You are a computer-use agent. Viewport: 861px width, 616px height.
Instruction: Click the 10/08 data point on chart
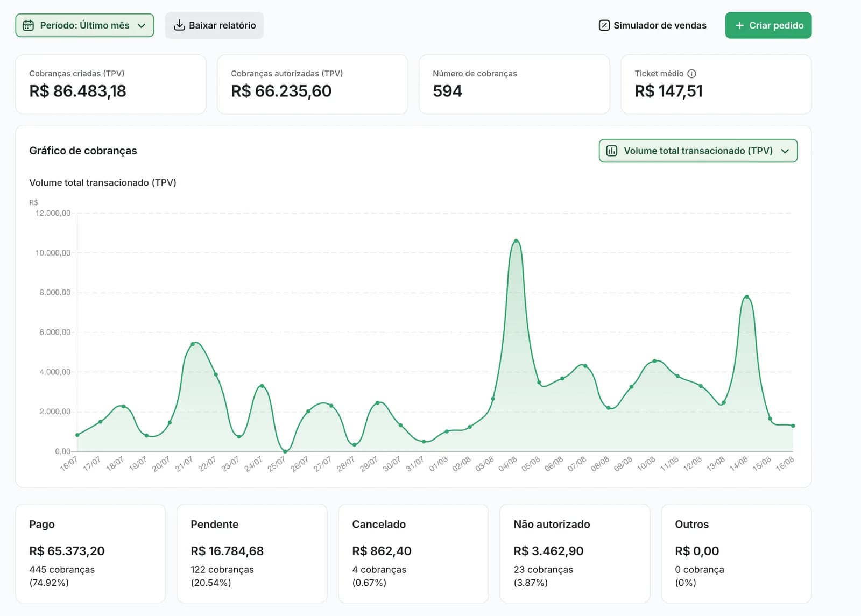(654, 361)
